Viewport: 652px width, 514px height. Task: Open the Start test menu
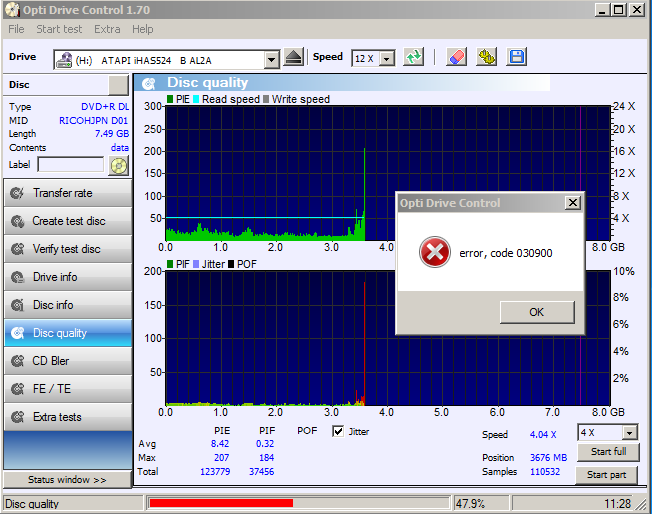[59, 29]
